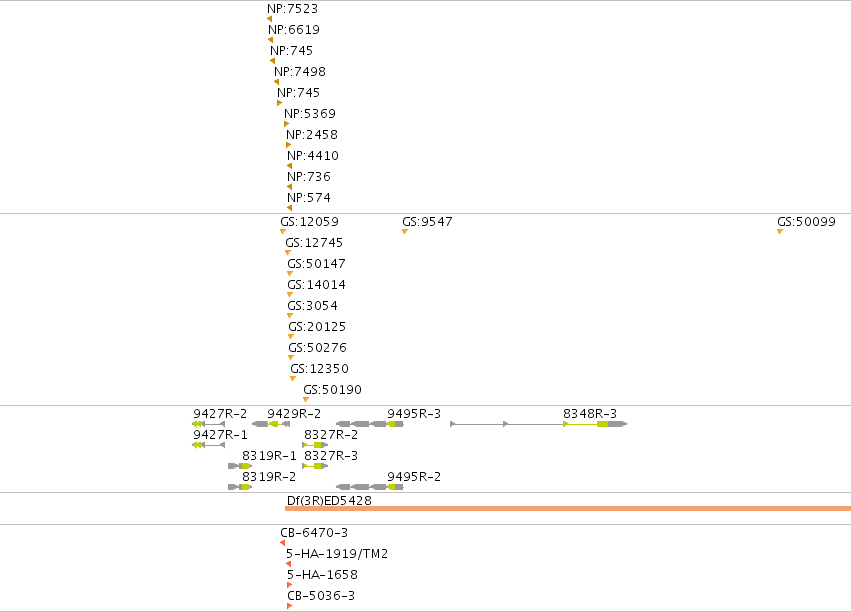This screenshot has width=851, height=612.
Task: Select the NP:6619 insertion label
Action: click(294, 30)
